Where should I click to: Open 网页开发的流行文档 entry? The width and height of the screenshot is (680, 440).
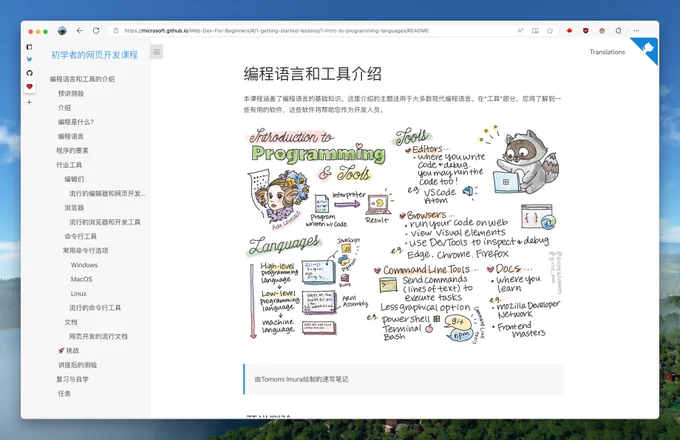pos(98,336)
